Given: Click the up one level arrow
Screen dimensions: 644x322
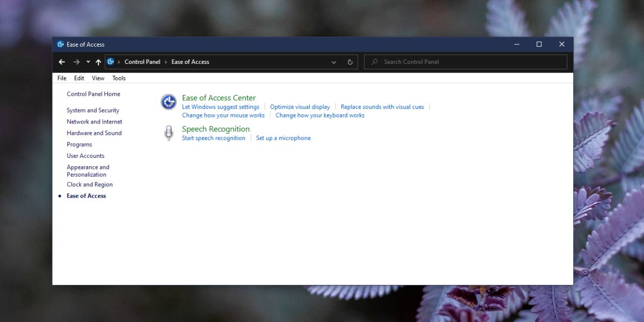Looking at the screenshot, I should point(98,62).
